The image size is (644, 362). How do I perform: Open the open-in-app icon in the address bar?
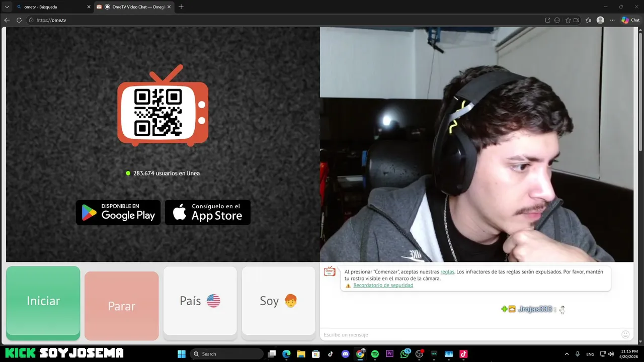(x=547, y=20)
